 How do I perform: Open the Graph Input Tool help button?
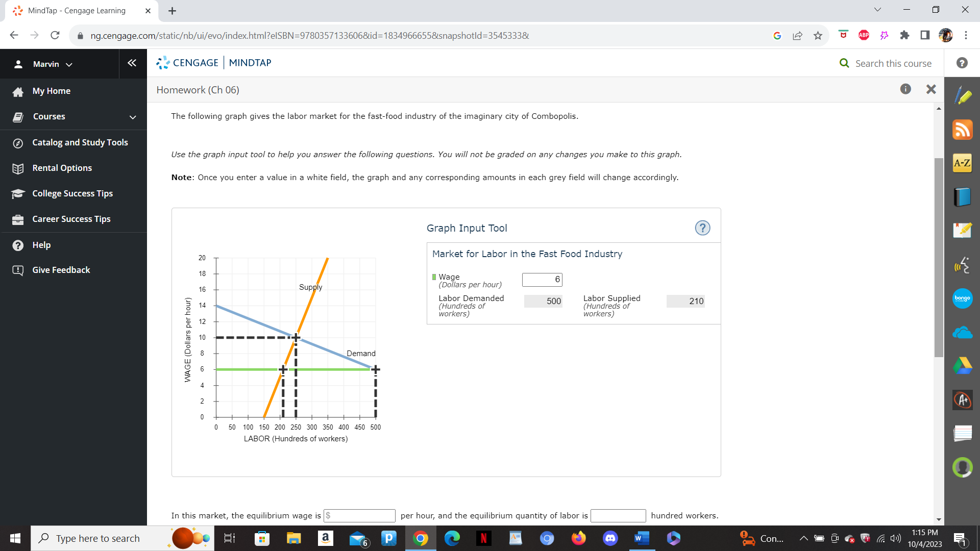click(x=702, y=228)
